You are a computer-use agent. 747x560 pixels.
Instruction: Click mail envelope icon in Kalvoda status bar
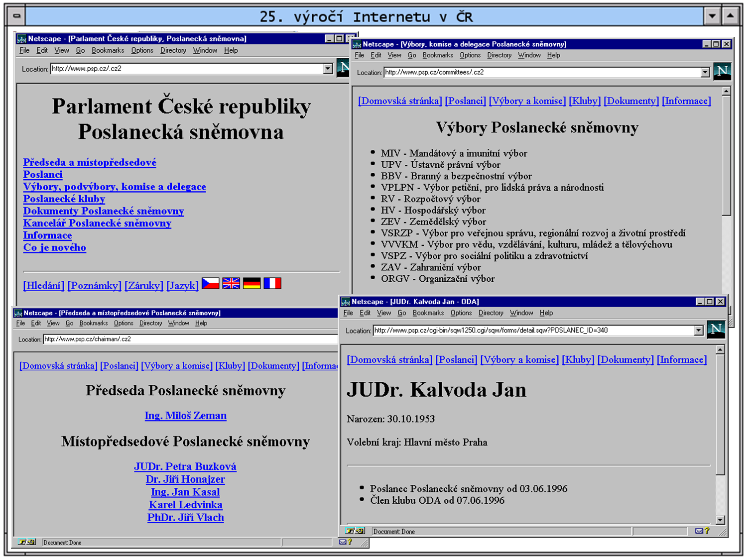699,531
